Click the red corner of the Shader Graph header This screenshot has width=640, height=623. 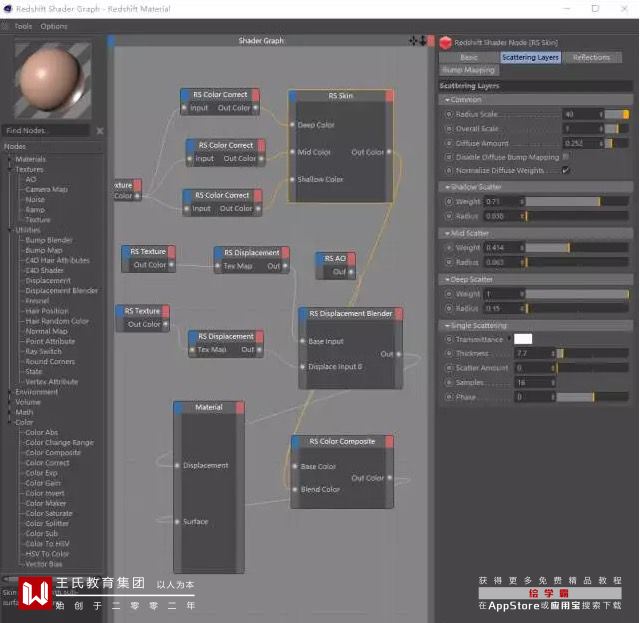click(431, 40)
